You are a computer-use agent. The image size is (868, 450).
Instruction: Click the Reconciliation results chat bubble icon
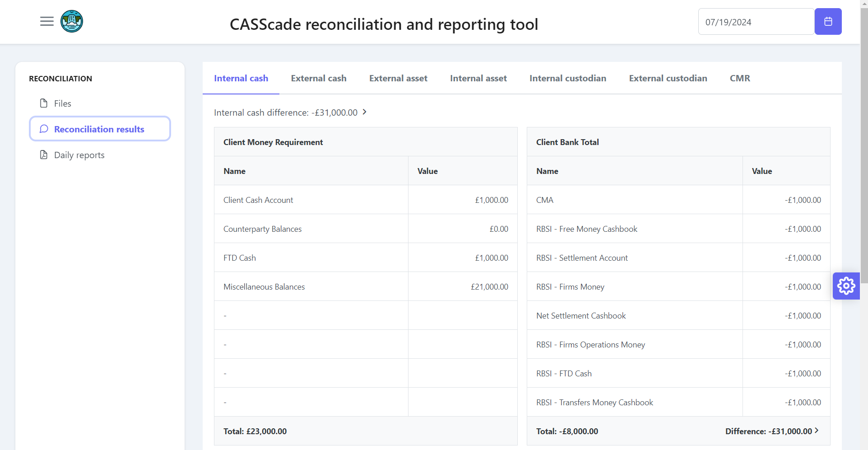44,129
